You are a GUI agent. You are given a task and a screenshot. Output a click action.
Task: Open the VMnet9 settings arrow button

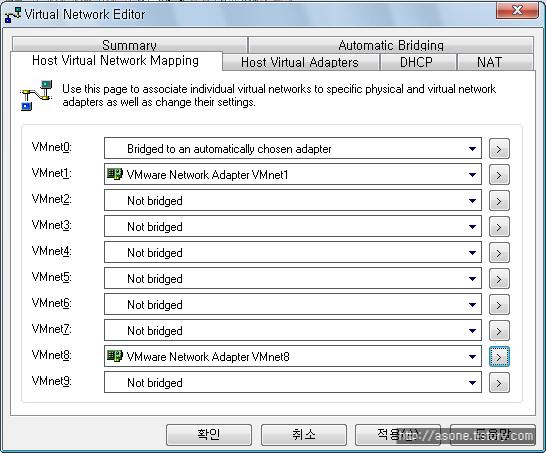[499, 383]
